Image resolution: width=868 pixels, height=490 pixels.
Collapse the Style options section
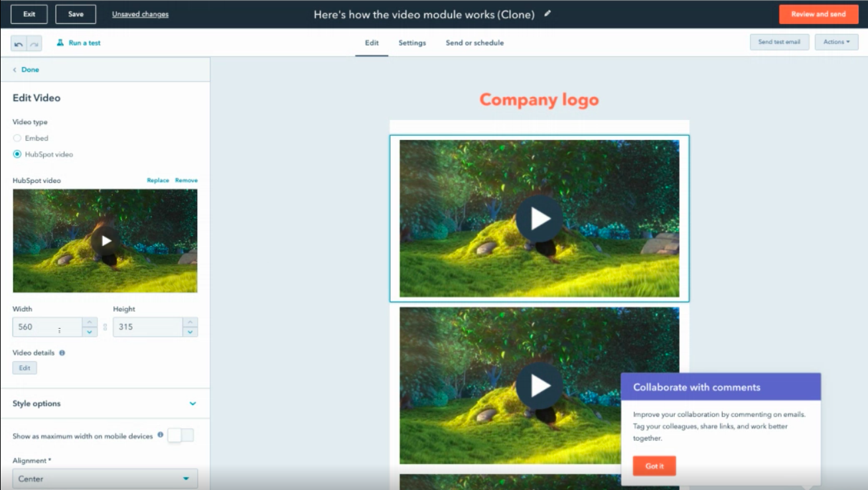(192, 403)
